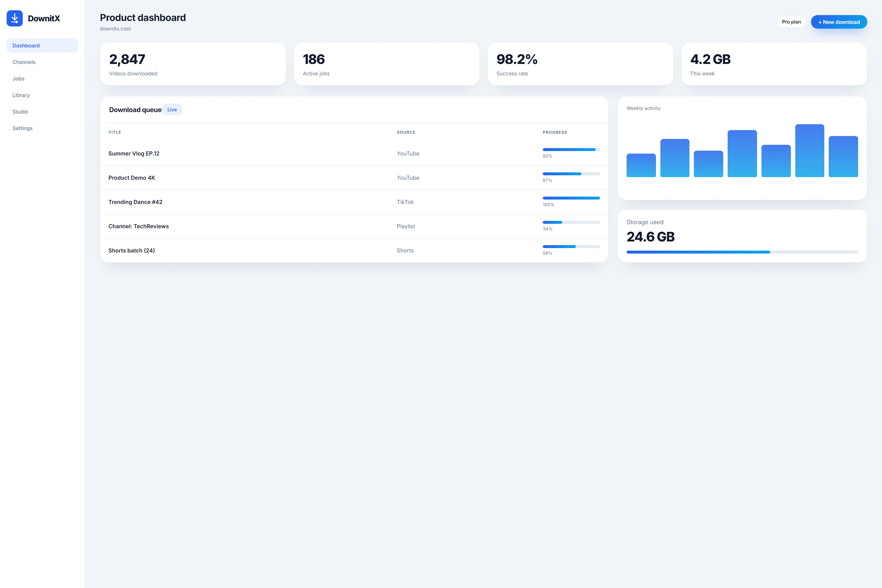
Task: Click the downitx.com subtitle text
Action: (x=116, y=28)
